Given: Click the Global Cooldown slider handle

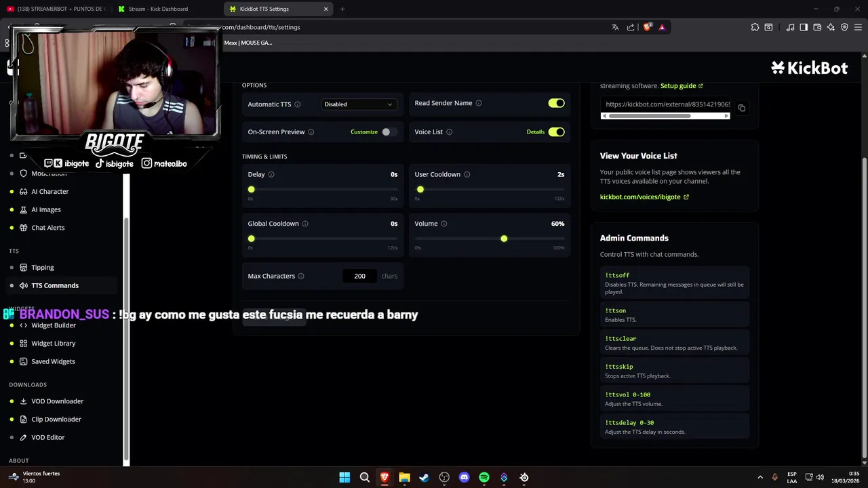Looking at the screenshot, I should tap(252, 239).
